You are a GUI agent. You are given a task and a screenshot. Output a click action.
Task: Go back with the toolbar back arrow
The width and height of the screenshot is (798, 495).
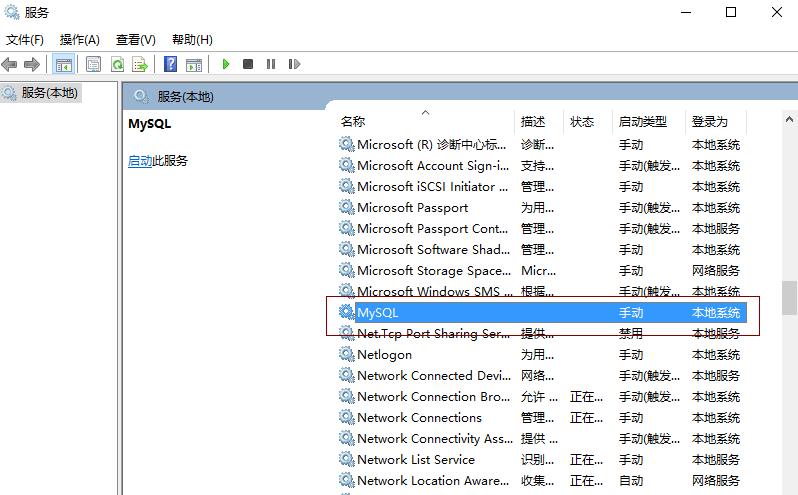tap(9, 65)
